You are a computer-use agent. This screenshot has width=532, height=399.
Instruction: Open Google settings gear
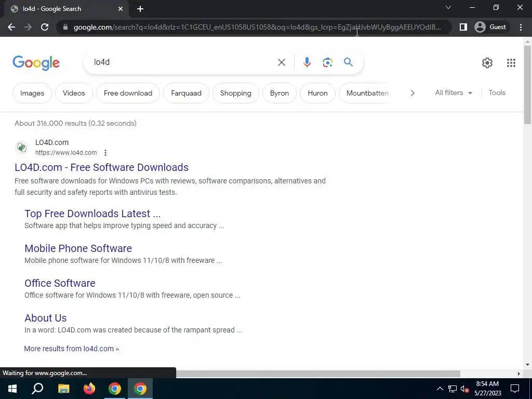[x=487, y=63]
